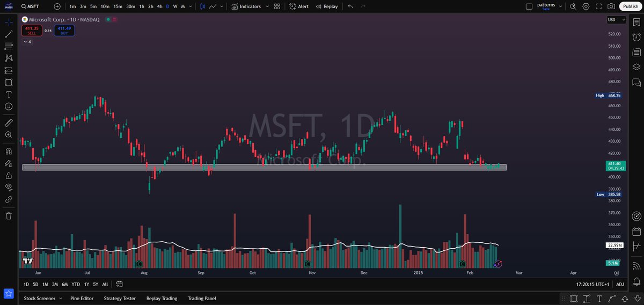Screen dimensions: 644x305
Task: Select the crosshair cursor tool
Action: (x=9, y=22)
